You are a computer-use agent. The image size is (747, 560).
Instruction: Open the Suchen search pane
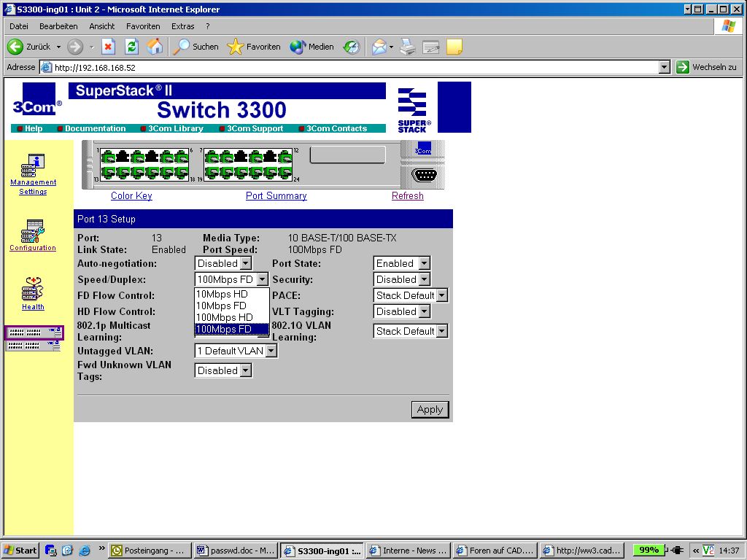click(196, 47)
